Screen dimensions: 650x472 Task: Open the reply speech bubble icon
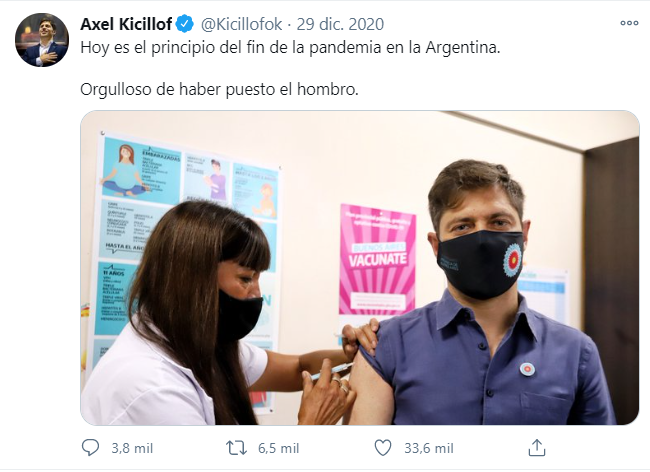(x=90, y=448)
